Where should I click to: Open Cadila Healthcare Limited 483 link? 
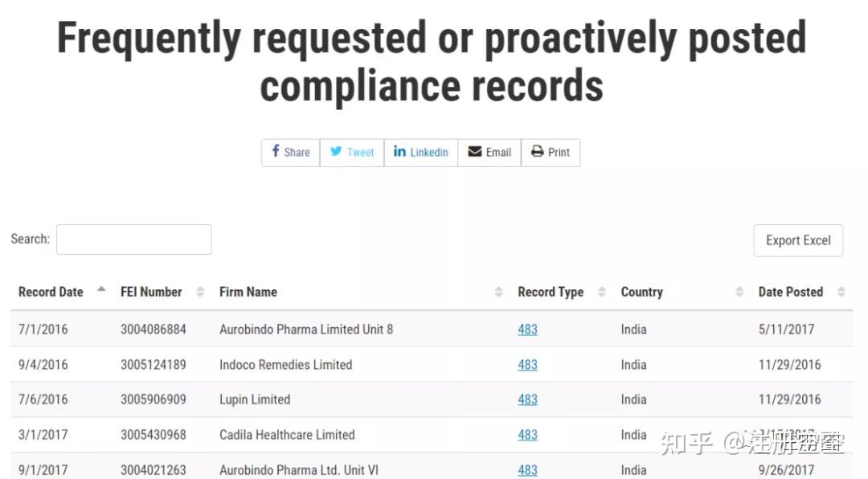click(x=527, y=435)
